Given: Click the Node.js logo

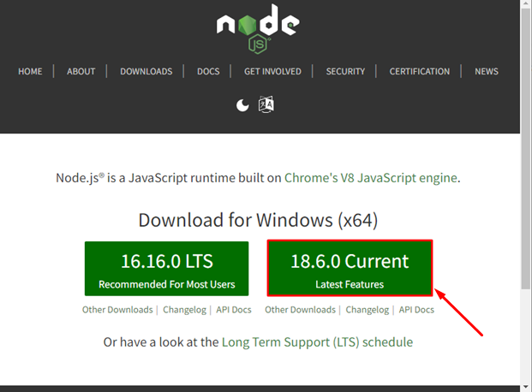Looking at the screenshot, I should [258, 29].
